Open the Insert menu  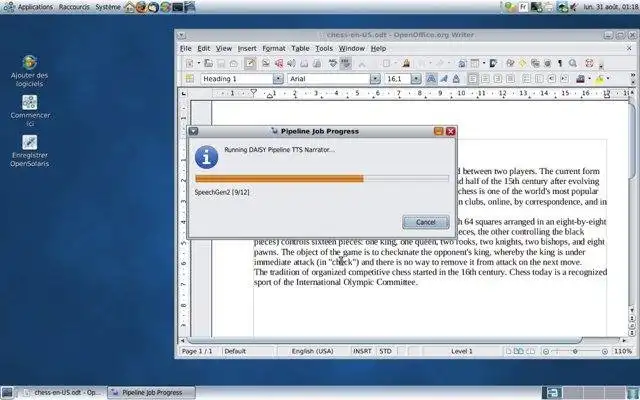[x=247, y=48]
